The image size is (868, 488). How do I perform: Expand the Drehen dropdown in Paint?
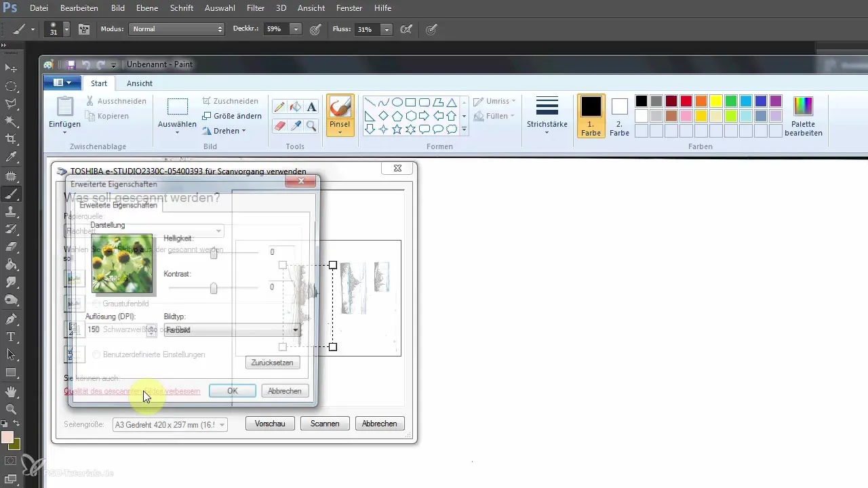[224, 131]
